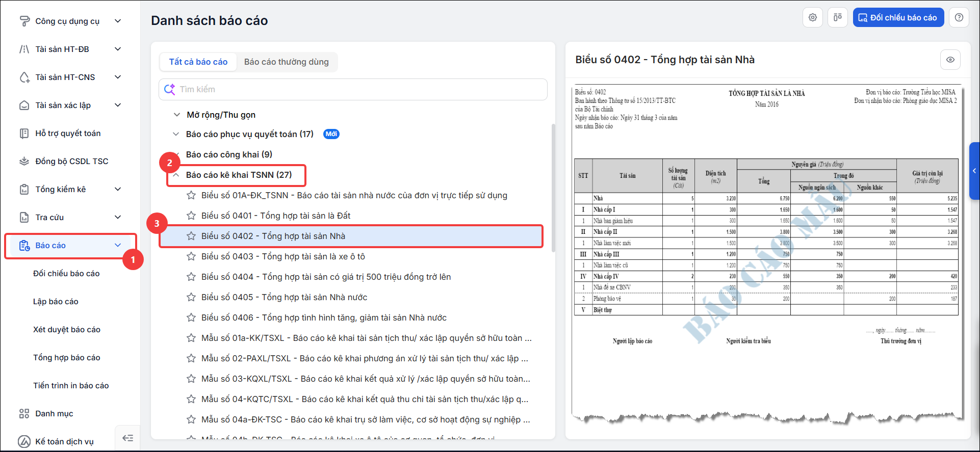Click the AI search icon in search box
This screenshot has height=452, width=980.
click(x=169, y=89)
